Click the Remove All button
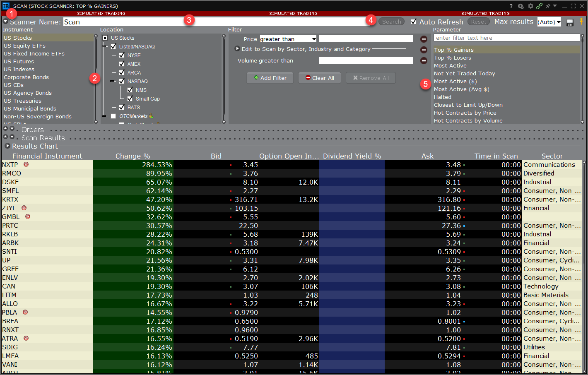 pyautogui.click(x=371, y=78)
